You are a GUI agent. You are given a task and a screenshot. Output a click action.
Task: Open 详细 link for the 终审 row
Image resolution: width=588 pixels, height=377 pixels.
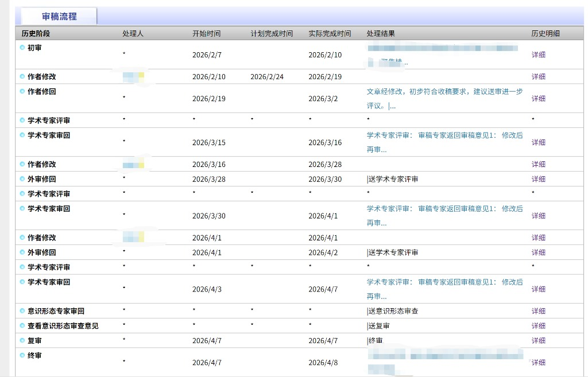coord(538,363)
